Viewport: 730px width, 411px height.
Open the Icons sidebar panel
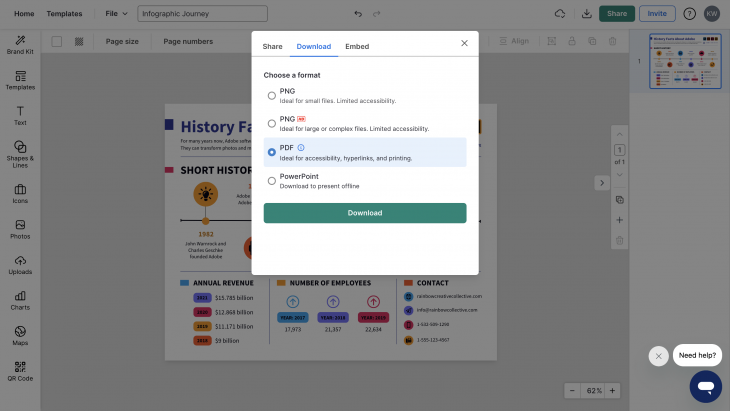pos(20,194)
